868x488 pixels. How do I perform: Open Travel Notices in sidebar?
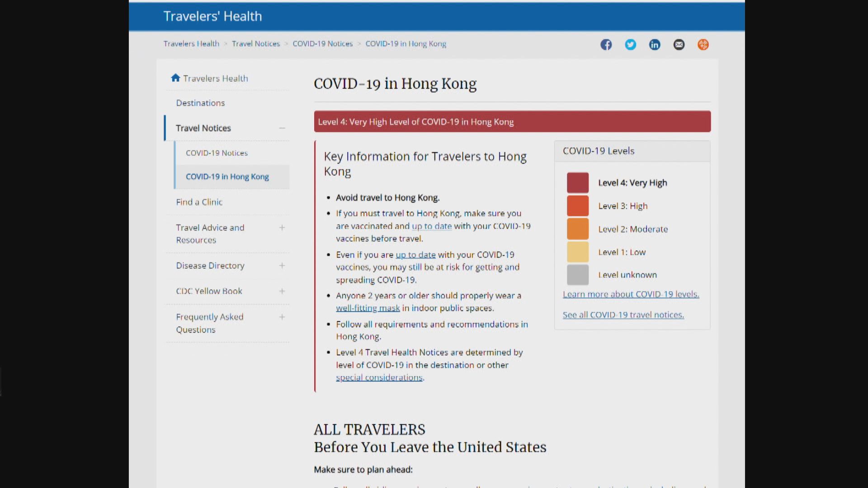point(203,128)
